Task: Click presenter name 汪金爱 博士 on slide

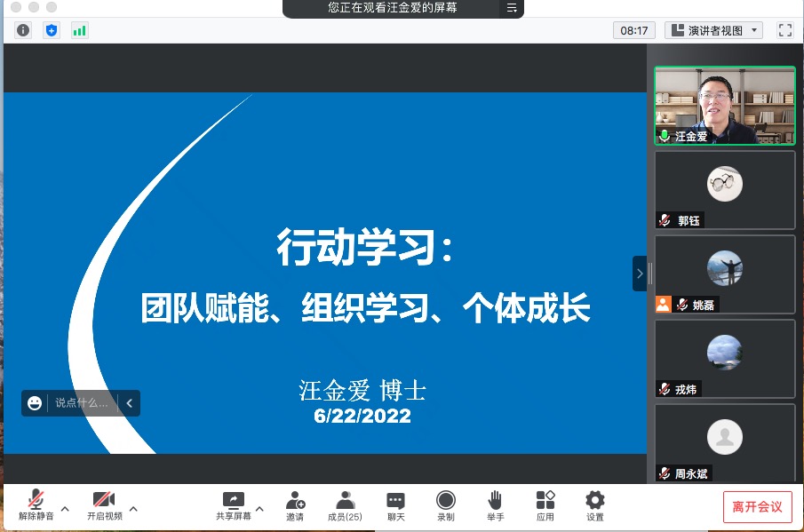Action: tap(362, 391)
